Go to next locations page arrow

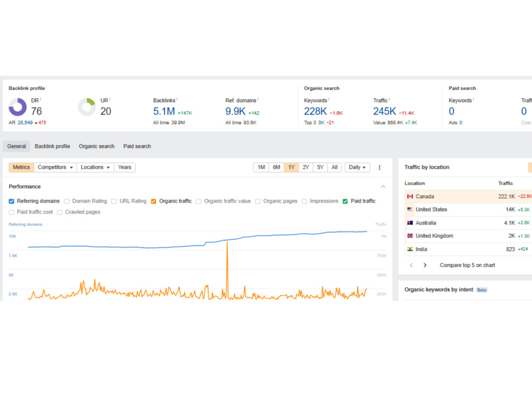click(x=425, y=265)
